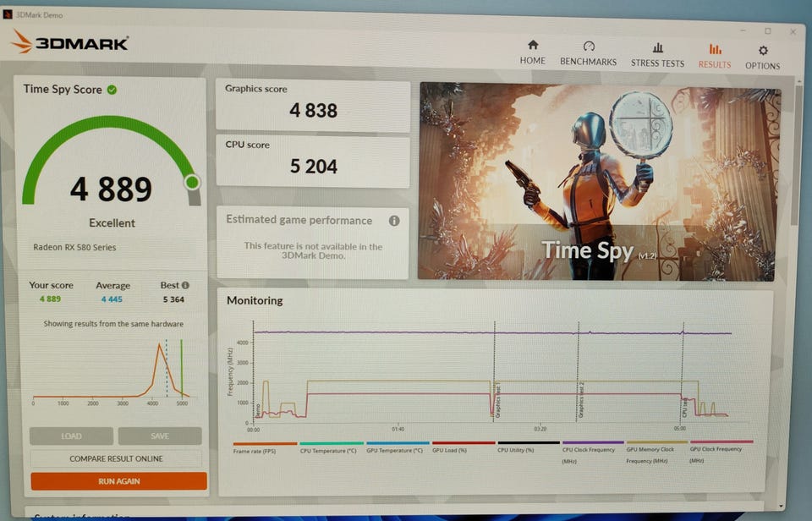Toggle GPU Clock Frequency legend item

(721, 452)
